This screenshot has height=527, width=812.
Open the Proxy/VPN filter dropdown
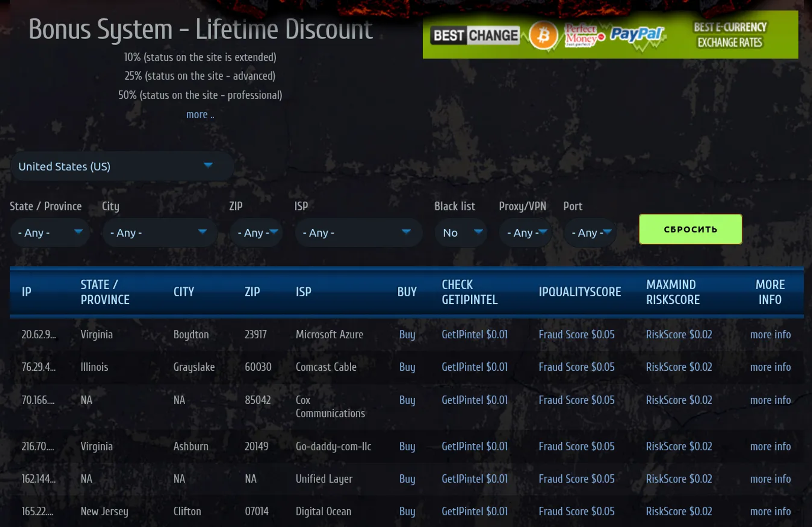[526, 233]
